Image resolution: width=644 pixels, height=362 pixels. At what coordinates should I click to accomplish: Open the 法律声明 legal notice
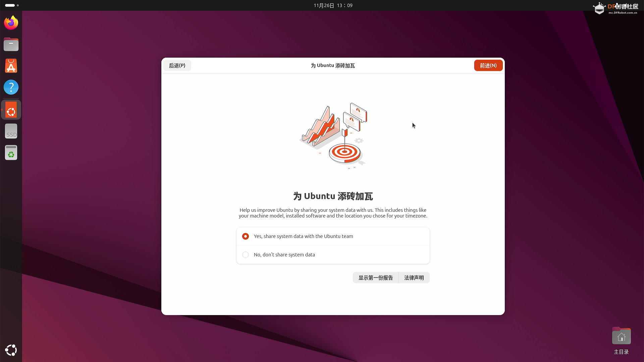pos(414,278)
